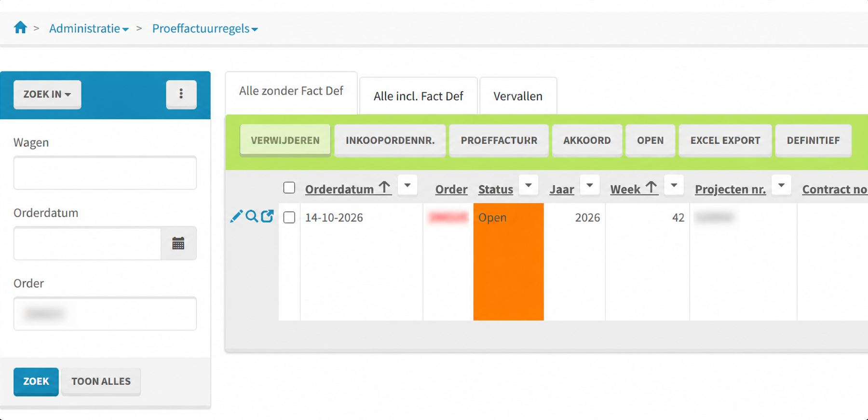Click the INKOOPORDENNR. button
Screen dimensions: 868x420
tap(390, 140)
